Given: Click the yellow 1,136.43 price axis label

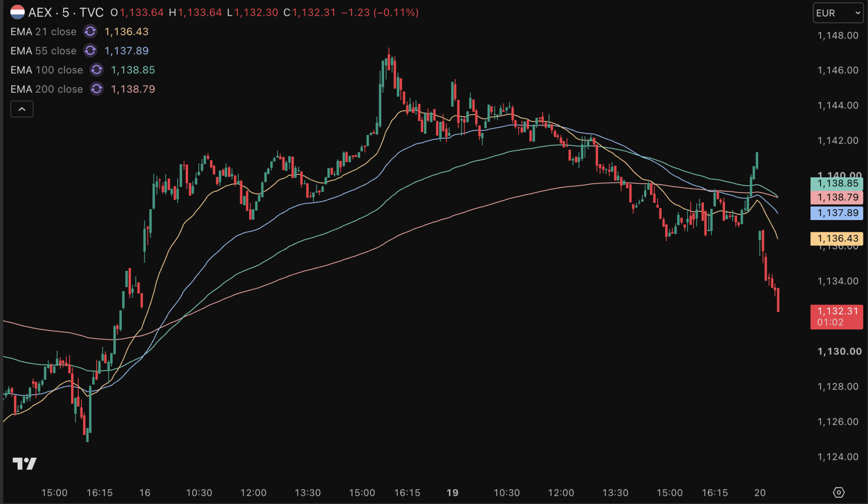Looking at the screenshot, I should [x=837, y=238].
